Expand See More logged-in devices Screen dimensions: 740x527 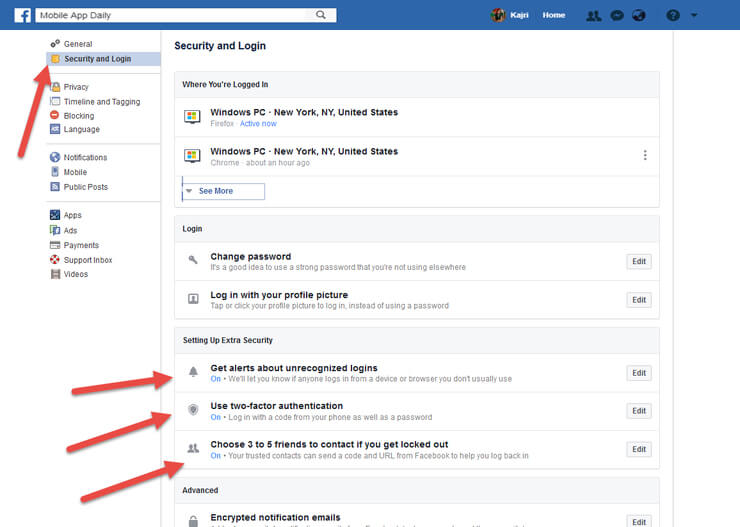[x=223, y=191]
